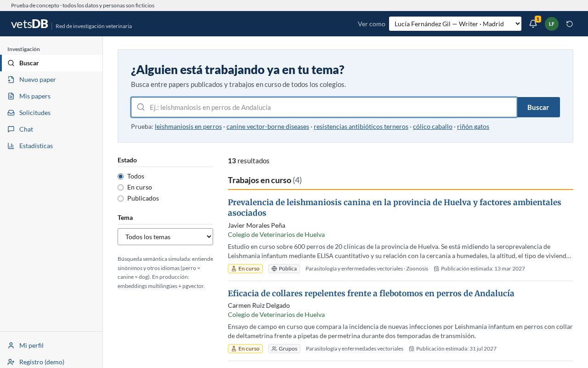Click the calendar icon next to 31 jul 2027
The image size is (588, 368).
click(412, 349)
